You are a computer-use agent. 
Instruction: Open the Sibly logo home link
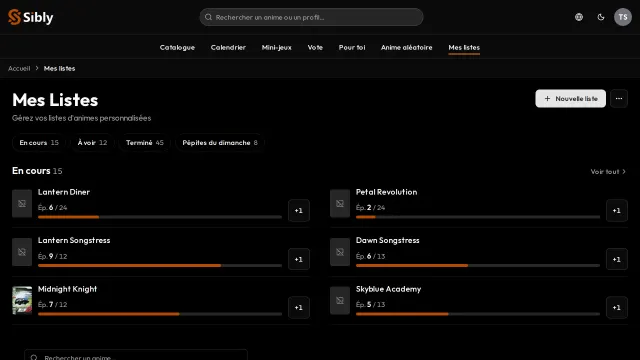(31, 17)
